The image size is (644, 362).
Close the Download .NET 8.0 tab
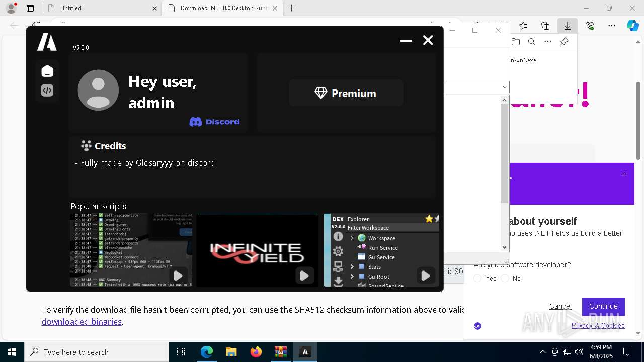pos(275,8)
